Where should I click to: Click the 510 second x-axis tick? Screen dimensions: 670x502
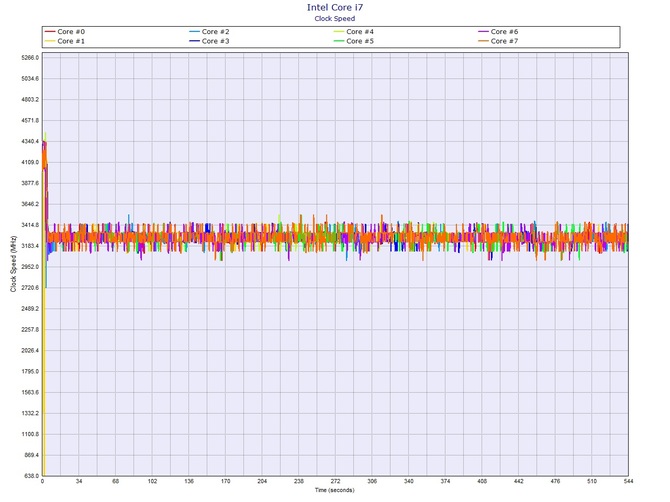[x=592, y=481]
